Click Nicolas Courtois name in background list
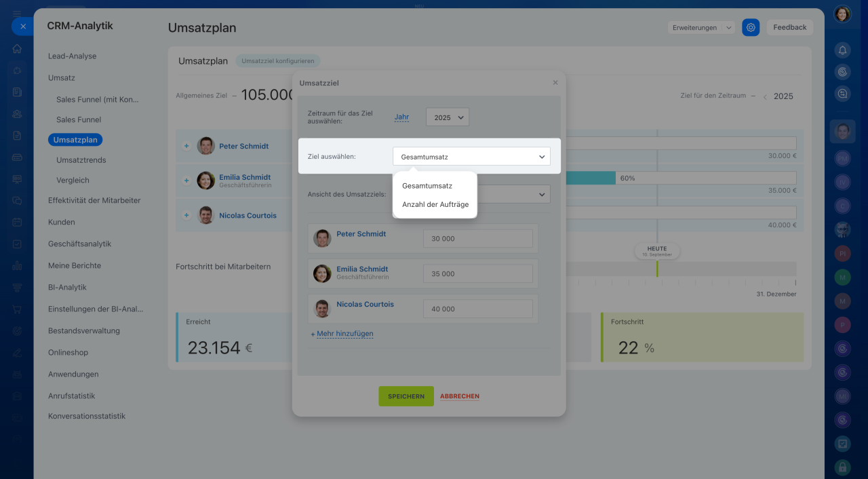Image resolution: width=868 pixels, height=479 pixels. pos(248,216)
